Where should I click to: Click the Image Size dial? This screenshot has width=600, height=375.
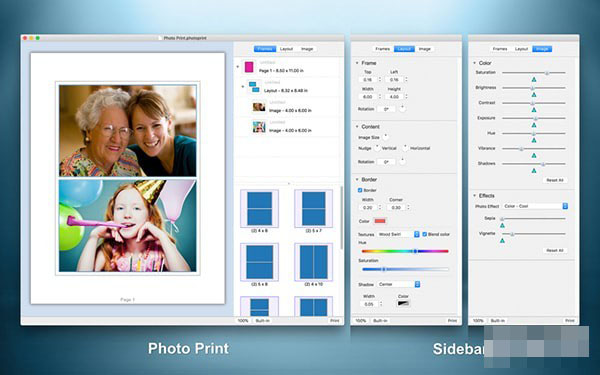click(386, 136)
